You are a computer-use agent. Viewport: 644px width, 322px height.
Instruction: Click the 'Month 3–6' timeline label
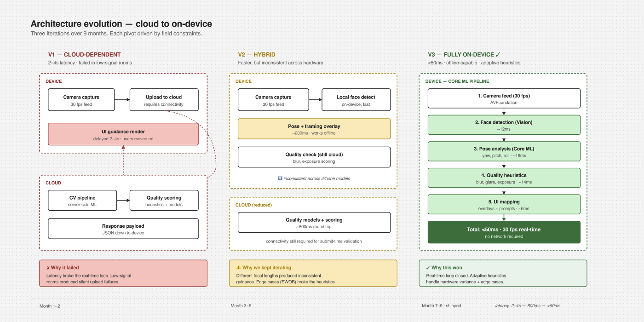pyautogui.click(x=241, y=306)
